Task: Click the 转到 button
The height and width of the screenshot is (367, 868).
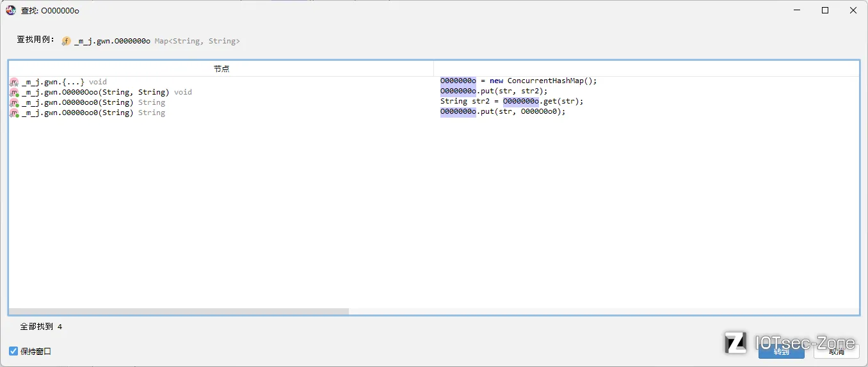Action: (781, 351)
